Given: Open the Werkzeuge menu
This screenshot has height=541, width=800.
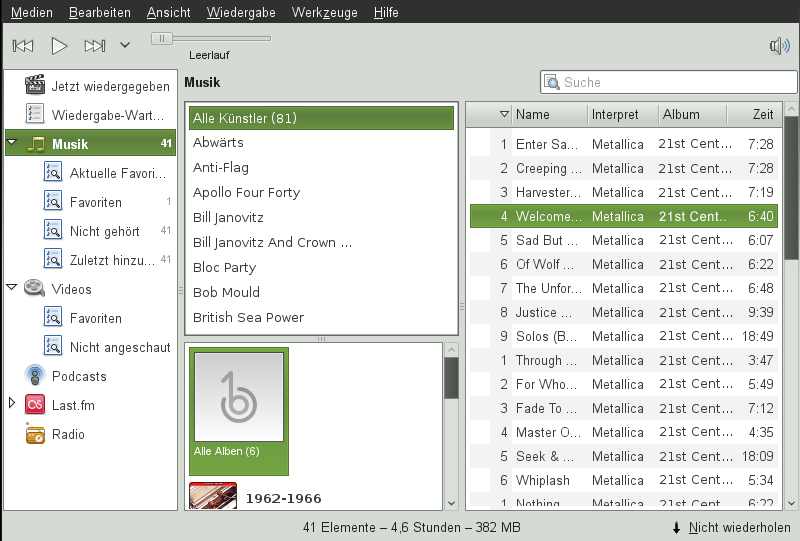Looking at the screenshot, I should click(x=325, y=12).
